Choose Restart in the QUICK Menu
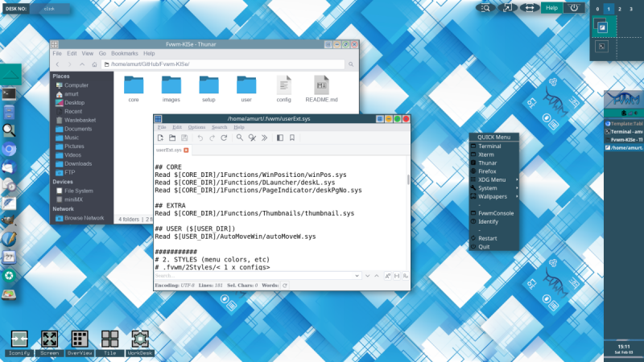This screenshot has height=362, width=644. pos(494,238)
